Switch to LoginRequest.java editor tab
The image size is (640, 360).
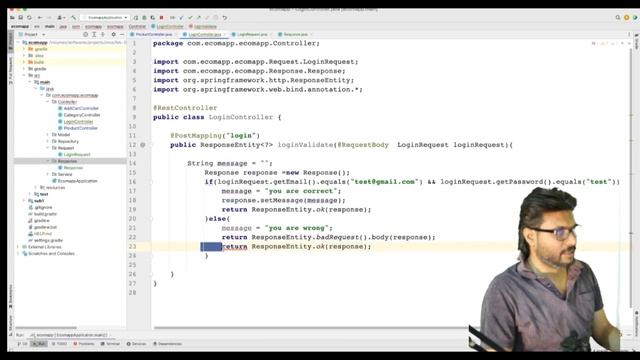pos(252,34)
